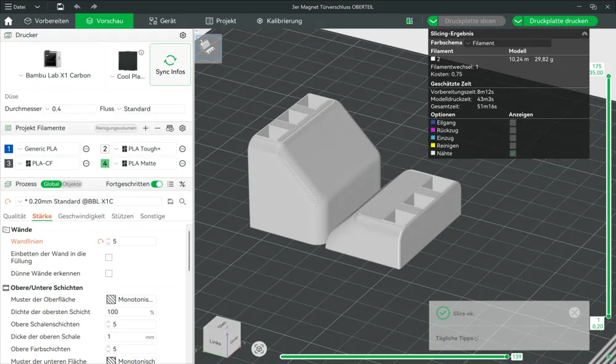Click Druckplatte drucken button
This screenshot has width=616, height=364.
[558, 21]
